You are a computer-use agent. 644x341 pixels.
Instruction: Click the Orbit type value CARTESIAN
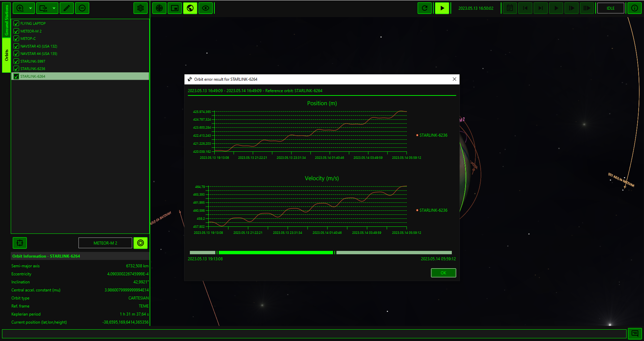tap(139, 298)
